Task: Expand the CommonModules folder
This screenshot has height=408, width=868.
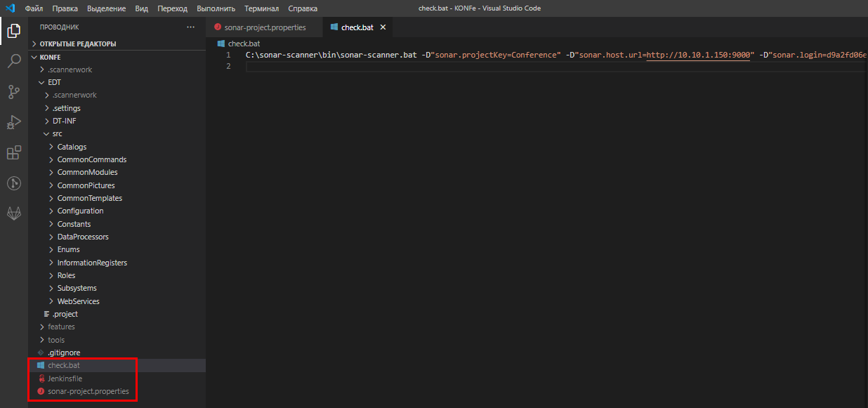Action: tap(87, 172)
